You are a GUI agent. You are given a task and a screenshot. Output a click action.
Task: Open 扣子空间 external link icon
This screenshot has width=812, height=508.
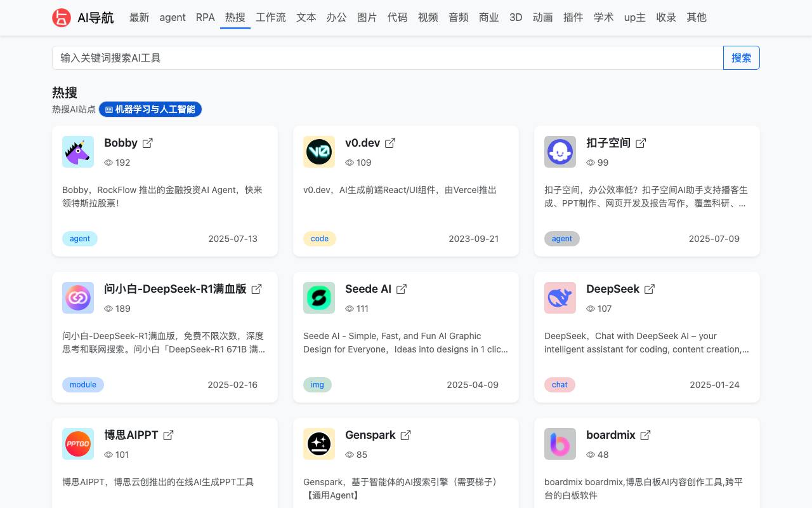641,143
